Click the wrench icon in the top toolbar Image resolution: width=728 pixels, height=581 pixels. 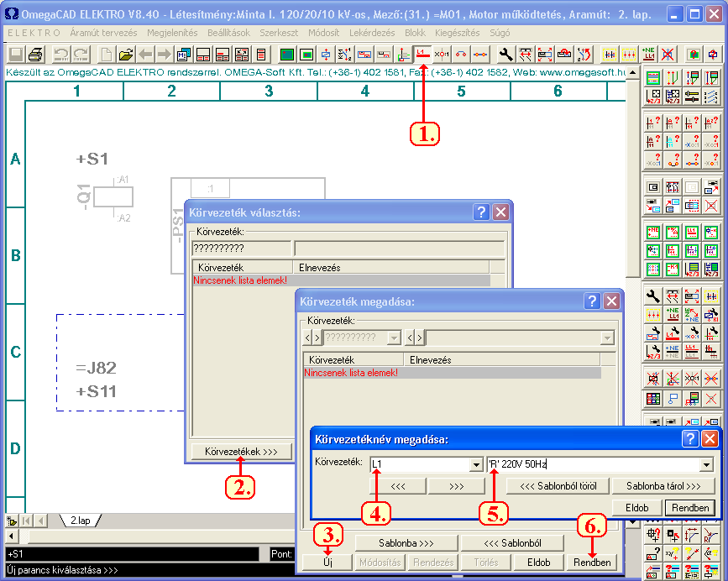pyautogui.click(x=505, y=55)
